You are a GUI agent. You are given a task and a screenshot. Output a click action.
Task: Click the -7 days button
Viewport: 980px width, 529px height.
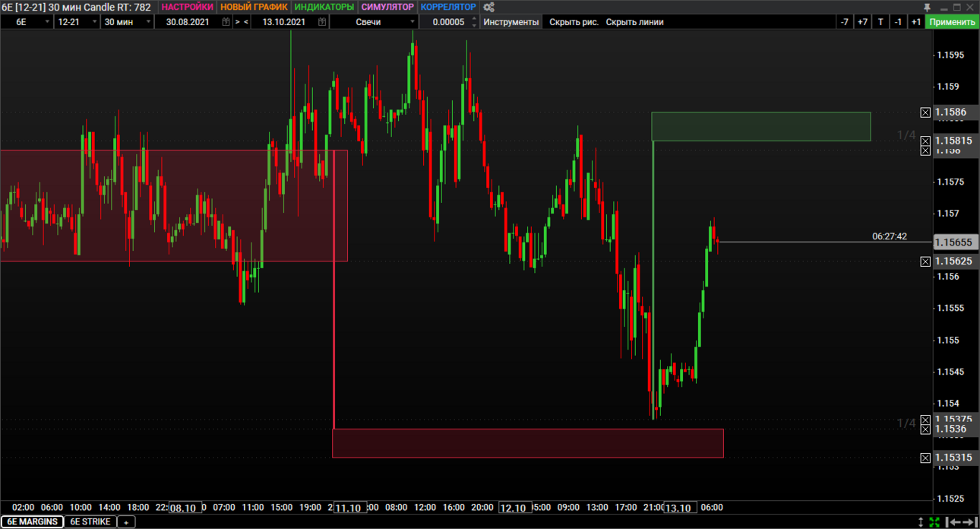(x=845, y=22)
